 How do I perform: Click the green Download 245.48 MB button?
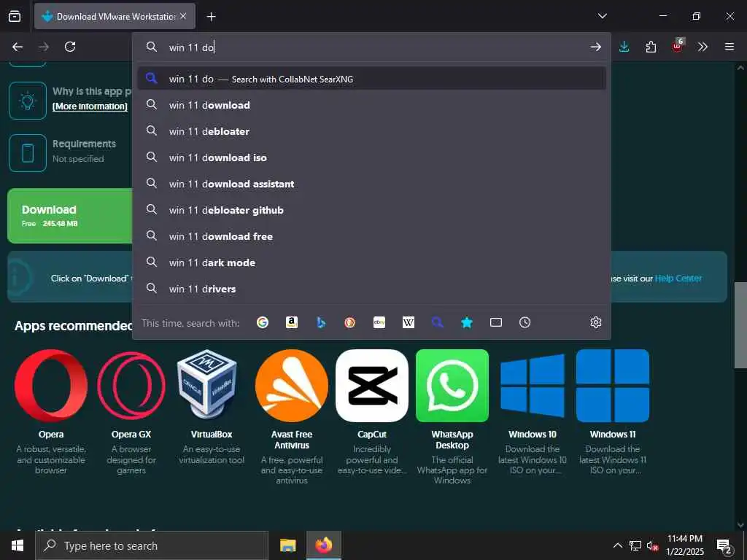coord(69,216)
